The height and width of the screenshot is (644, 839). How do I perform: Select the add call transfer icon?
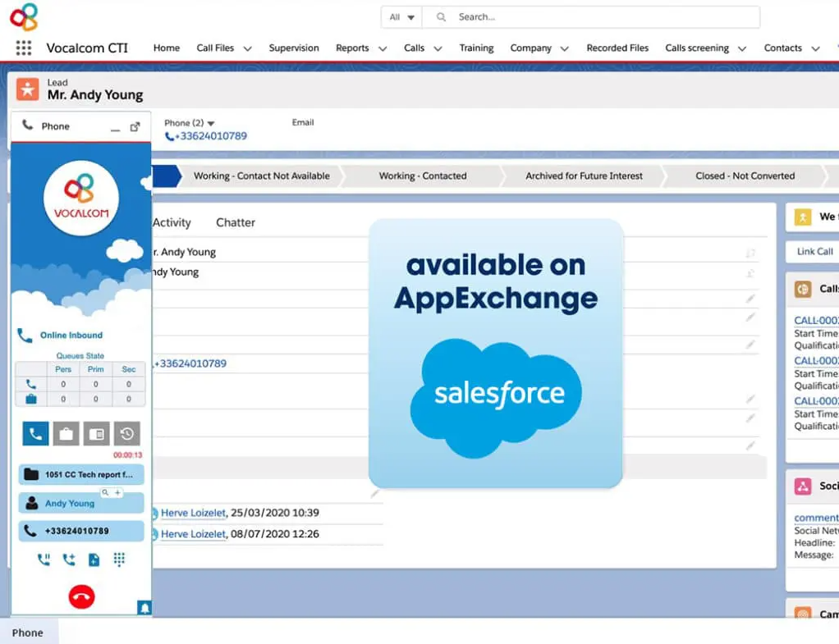click(x=68, y=559)
